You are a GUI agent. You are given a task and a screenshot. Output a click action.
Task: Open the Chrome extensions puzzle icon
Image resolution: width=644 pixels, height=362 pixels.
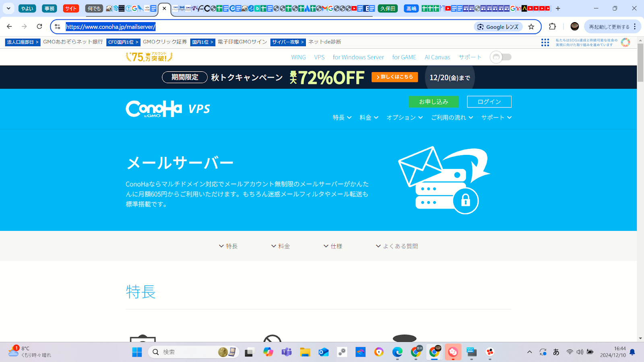pos(553,27)
